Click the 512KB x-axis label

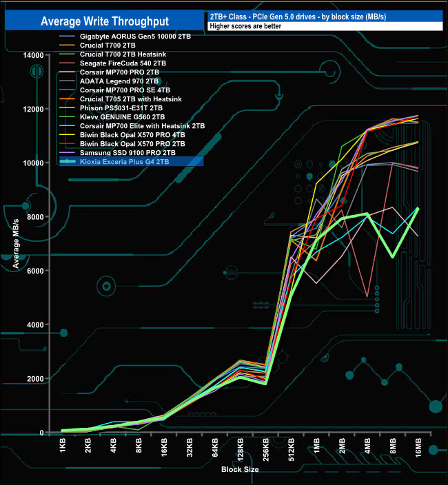(x=291, y=449)
